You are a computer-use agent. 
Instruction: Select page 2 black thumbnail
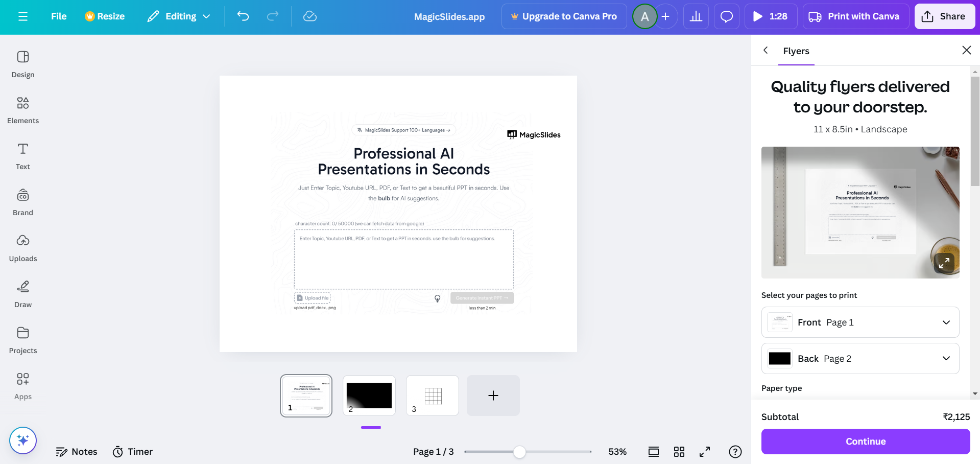point(369,396)
